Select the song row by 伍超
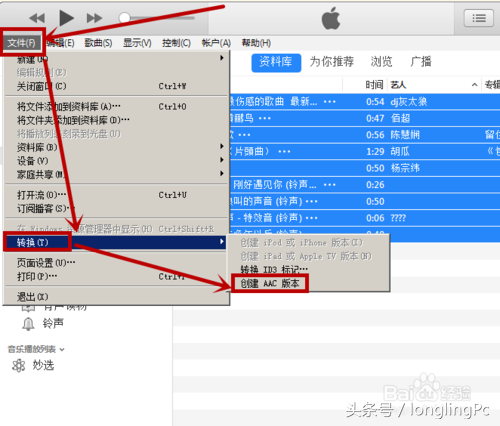The image size is (500, 426). click(365, 118)
